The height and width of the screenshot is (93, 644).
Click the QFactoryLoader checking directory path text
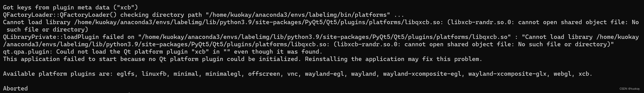pos(103,15)
